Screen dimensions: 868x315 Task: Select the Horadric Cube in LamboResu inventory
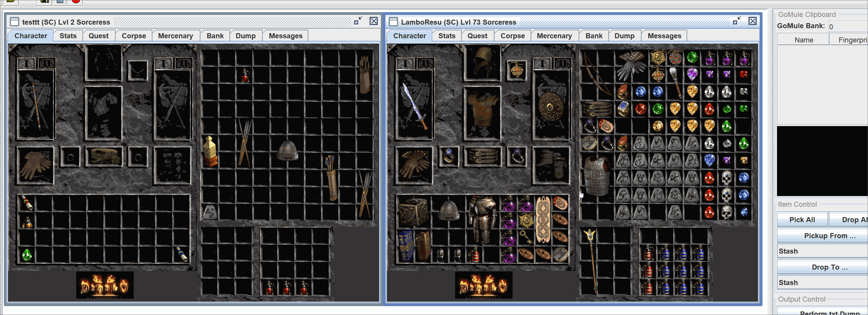[x=414, y=212]
